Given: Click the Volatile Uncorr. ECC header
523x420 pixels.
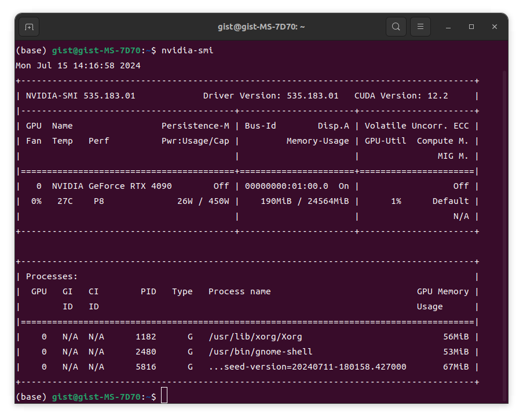Looking at the screenshot, I should coord(417,126).
